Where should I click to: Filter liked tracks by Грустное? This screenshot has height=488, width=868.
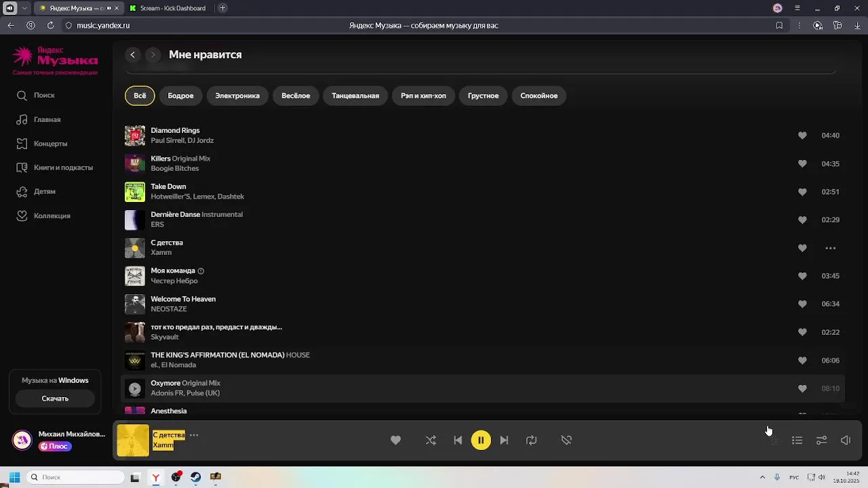pos(483,96)
